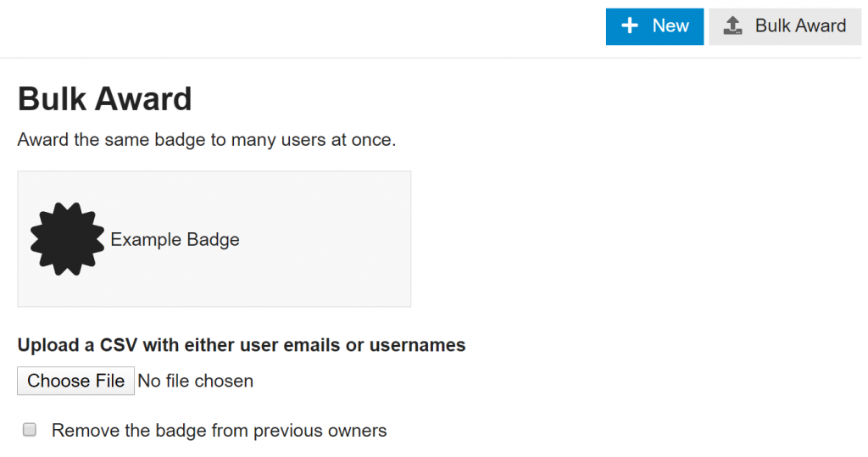
Task: Click the 'No file chosen' file status text
Action: pos(195,381)
